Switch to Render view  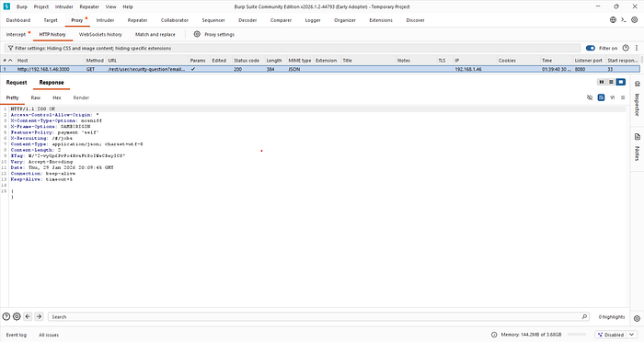81,97
